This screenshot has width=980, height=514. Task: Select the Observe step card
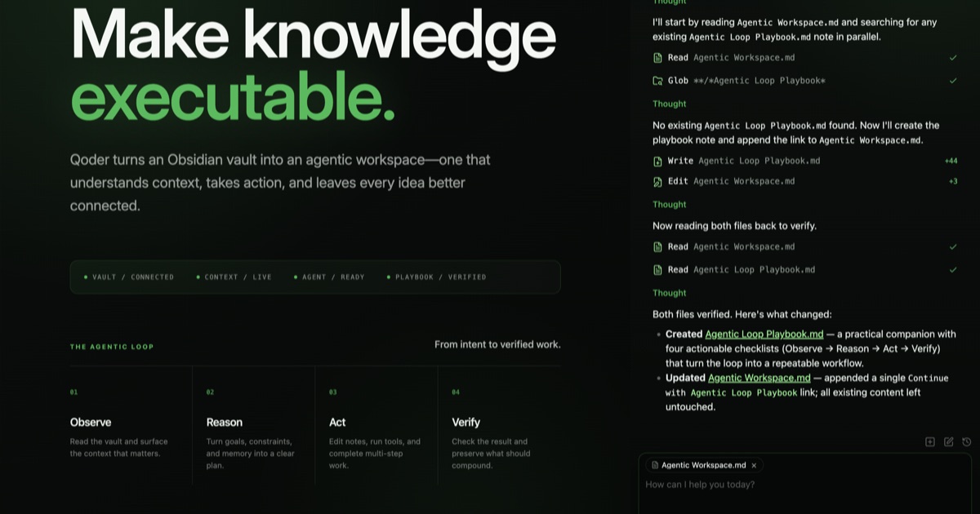(131, 426)
